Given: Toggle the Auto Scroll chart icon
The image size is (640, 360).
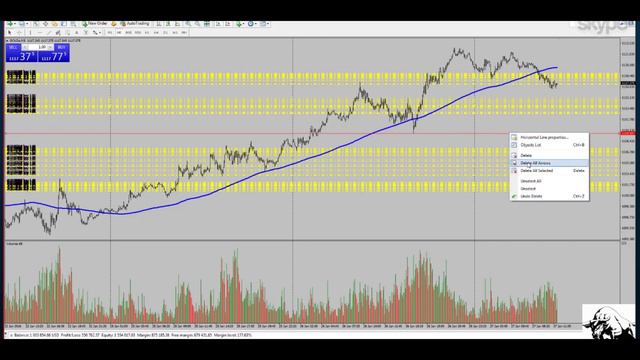Looking at the screenshot, I should pos(218,24).
